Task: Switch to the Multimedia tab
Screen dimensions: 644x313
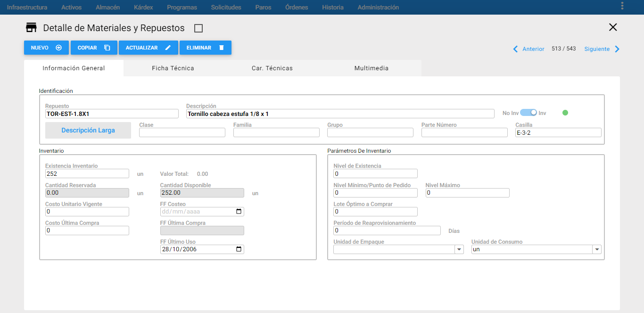Action: coord(372,68)
